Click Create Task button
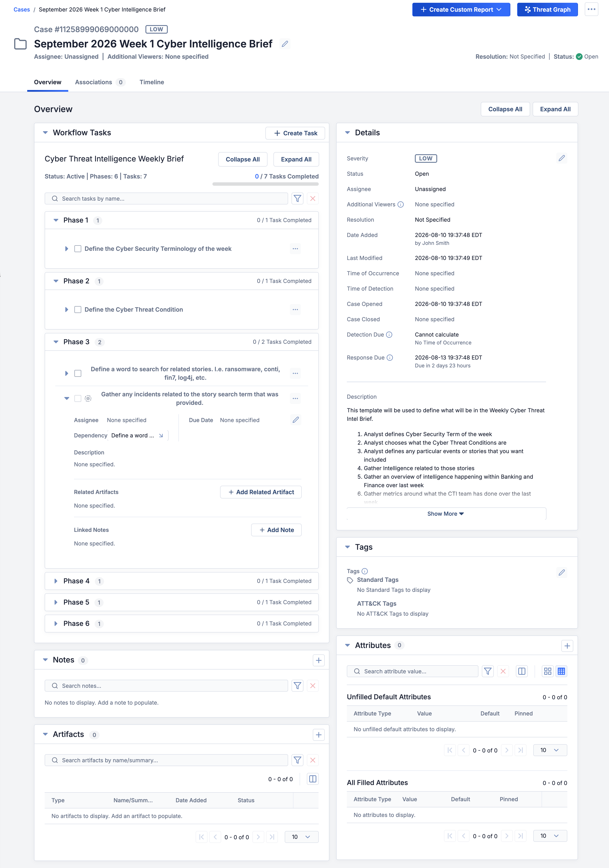 click(x=295, y=133)
